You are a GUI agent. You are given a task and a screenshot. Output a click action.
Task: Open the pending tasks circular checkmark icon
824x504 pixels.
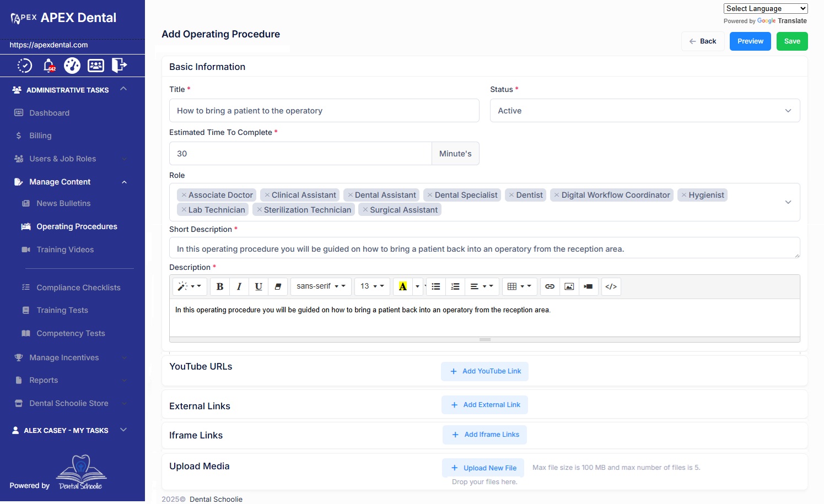(x=24, y=66)
